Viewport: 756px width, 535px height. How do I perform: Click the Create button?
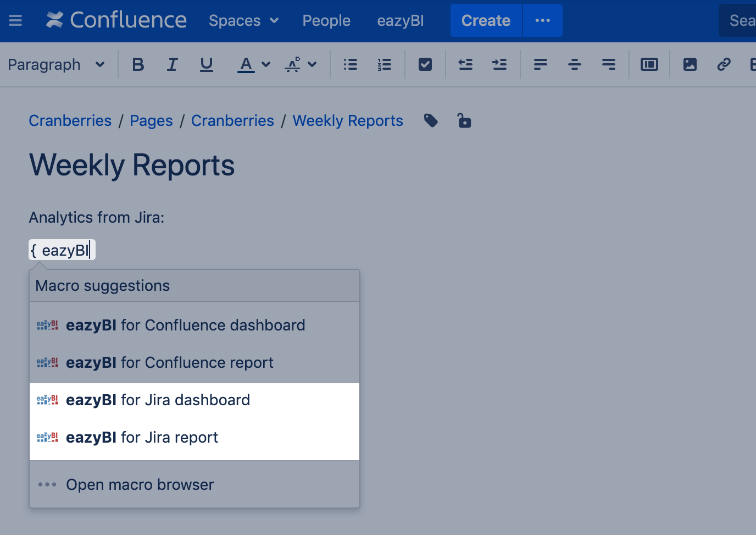pyautogui.click(x=486, y=20)
